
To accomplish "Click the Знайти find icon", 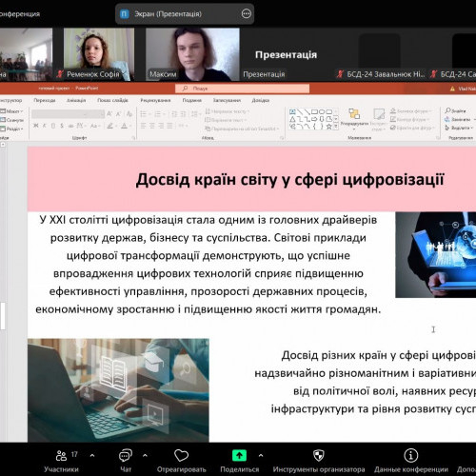I will click(x=447, y=110).
